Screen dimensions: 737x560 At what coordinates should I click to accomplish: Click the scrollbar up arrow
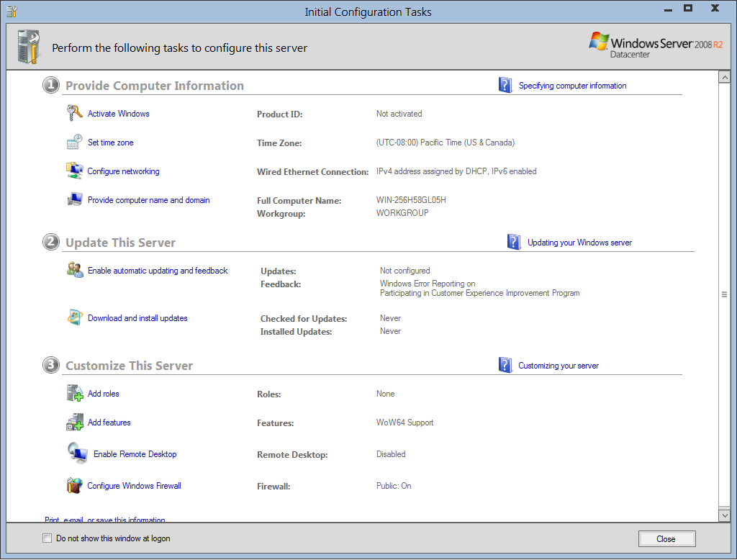pyautogui.click(x=724, y=77)
